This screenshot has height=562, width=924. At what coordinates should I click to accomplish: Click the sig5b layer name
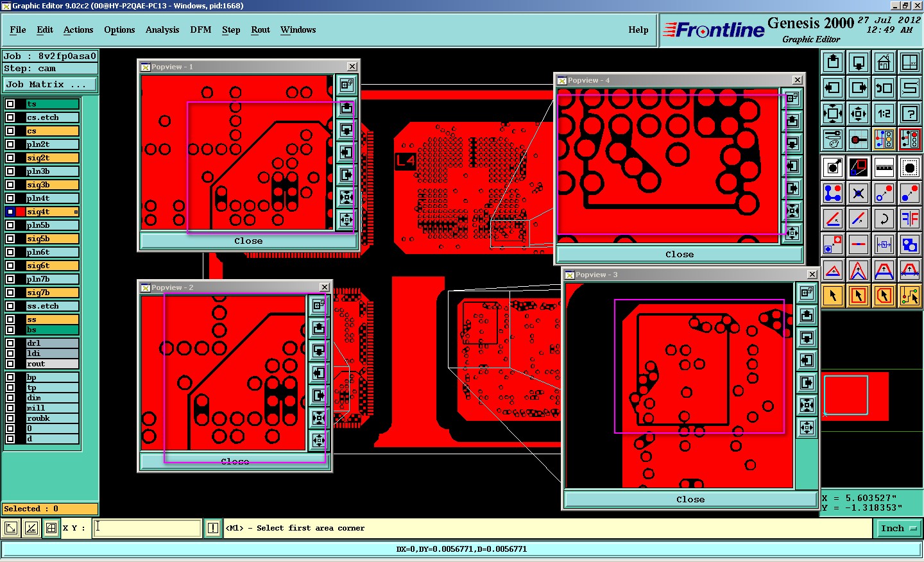53,239
